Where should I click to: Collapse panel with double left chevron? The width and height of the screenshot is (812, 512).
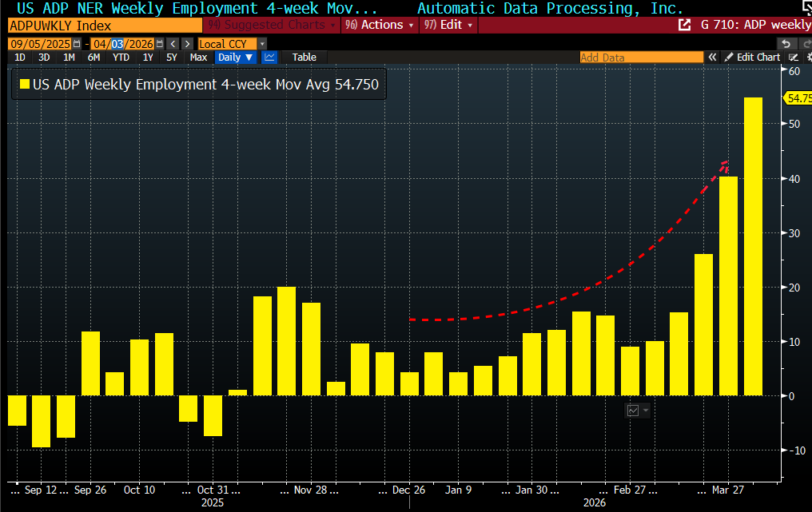point(711,58)
